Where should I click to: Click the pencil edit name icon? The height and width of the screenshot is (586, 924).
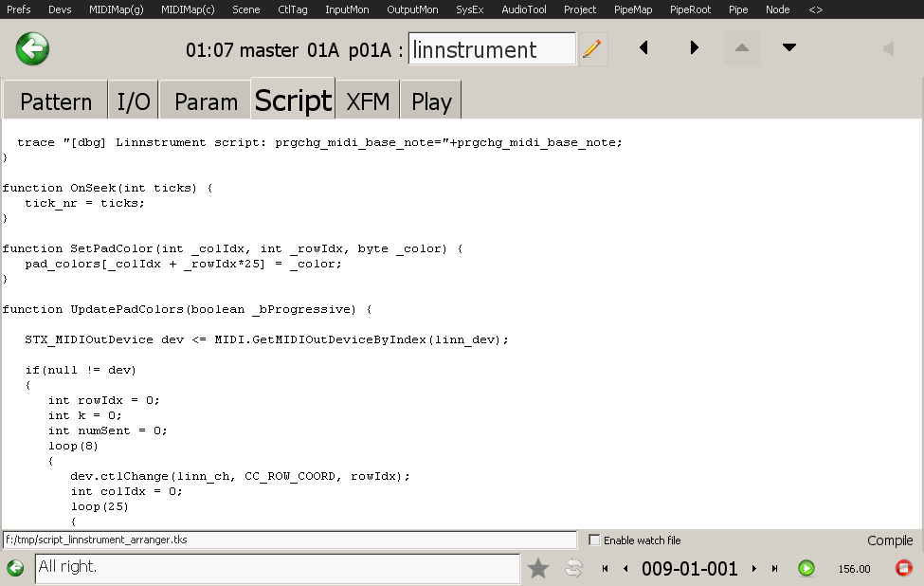pos(592,48)
